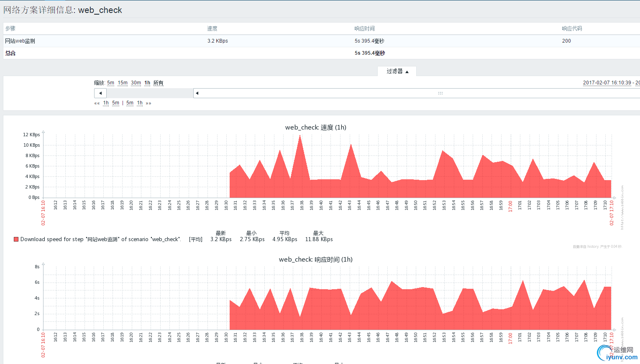
Task: Click the speed graph peak near 16:38
Action: point(300,136)
